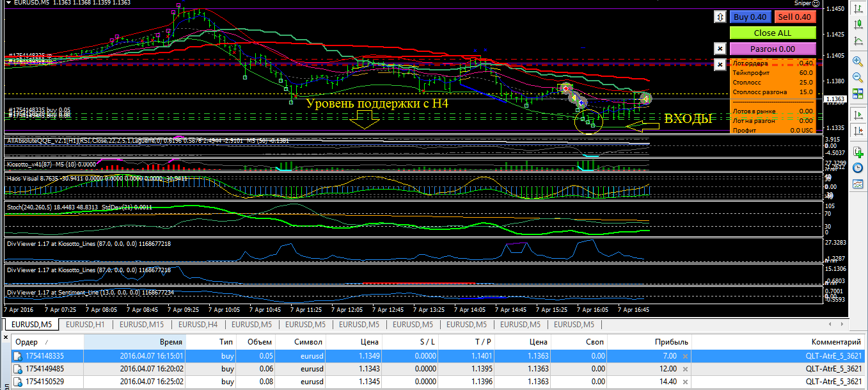
Task: Toggle the x box beside Лот ордера
Action: pos(720,65)
